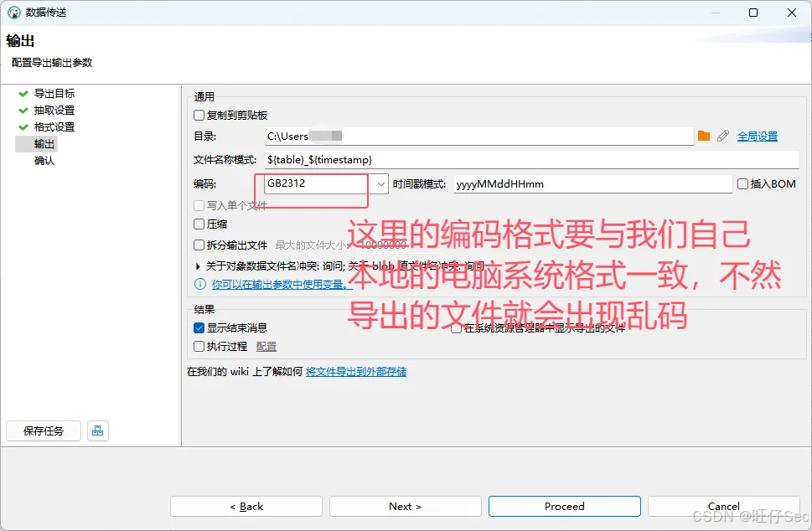
Task: Click the Next button
Action: pyautogui.click(x=405, y=506)
